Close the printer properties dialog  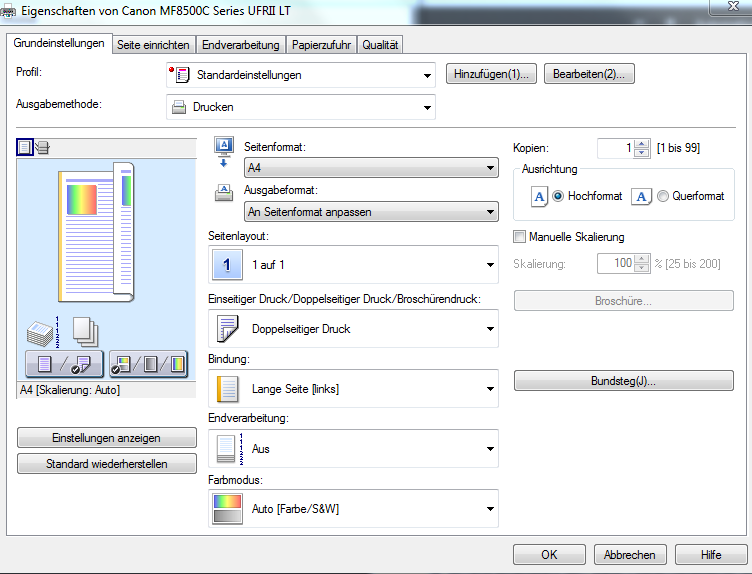[x=732, y=7]
